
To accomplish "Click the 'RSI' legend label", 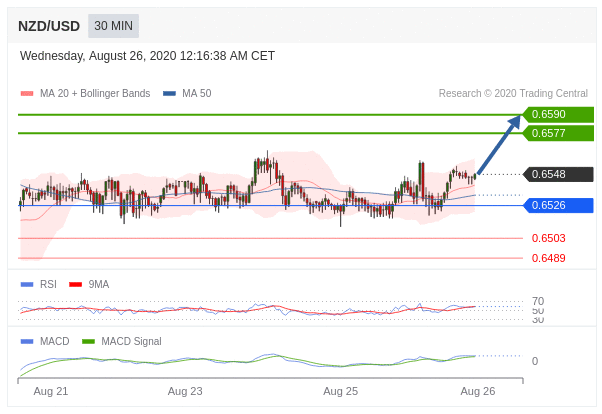I will 48,284.
